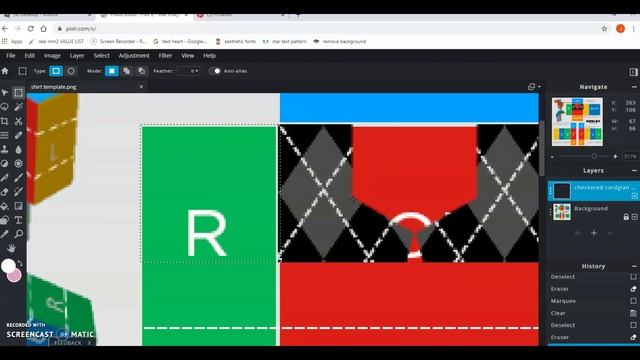Open the document arrange windows dropdown

534,87
